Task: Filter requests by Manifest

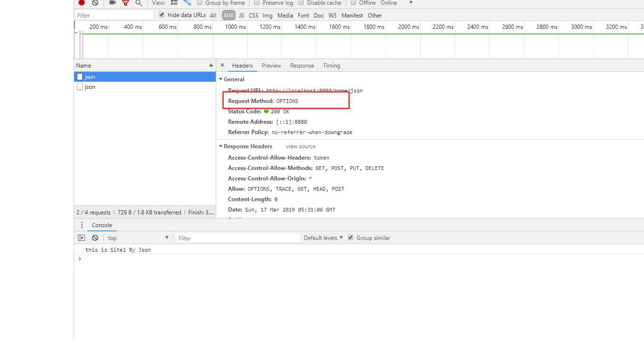Action: [x=352, y=15]
